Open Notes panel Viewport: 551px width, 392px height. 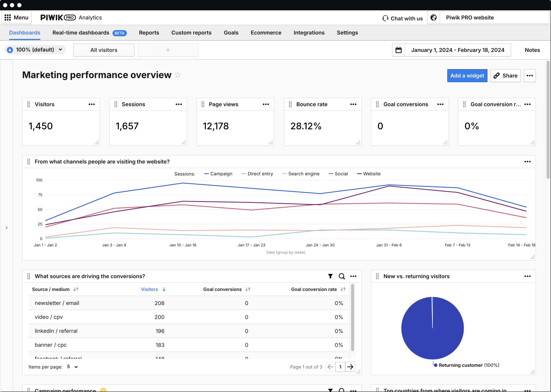pos(532,50)
